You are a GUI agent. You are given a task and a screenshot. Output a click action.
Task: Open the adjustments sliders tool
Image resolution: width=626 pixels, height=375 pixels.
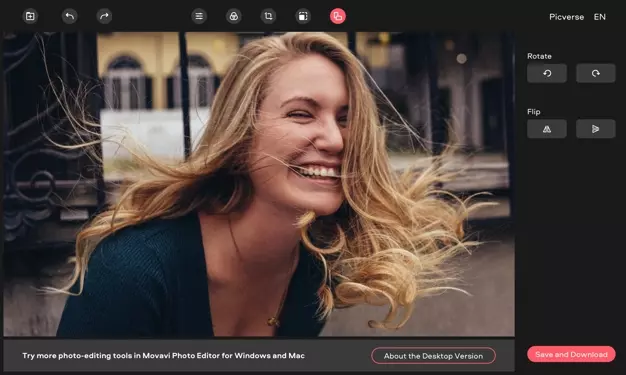(x=199, y=16)
